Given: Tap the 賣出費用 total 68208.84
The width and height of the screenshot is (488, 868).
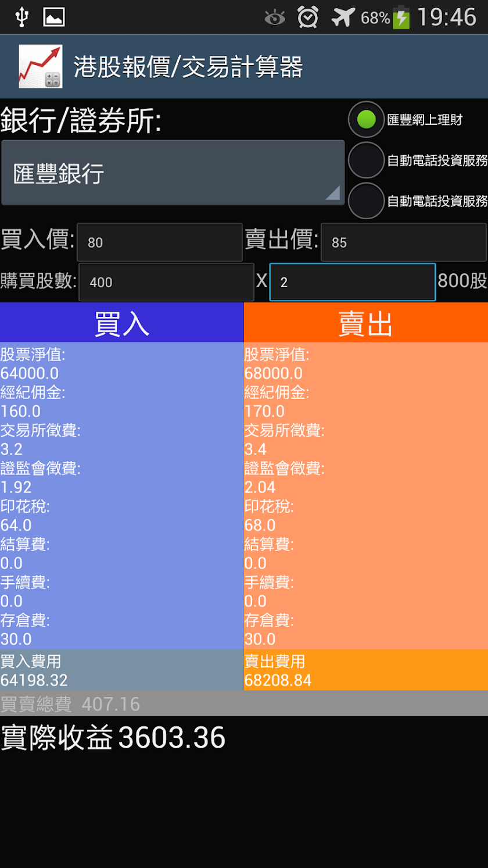Looking at the screenshot, I should pyautogui.click(x=278, y=680).
